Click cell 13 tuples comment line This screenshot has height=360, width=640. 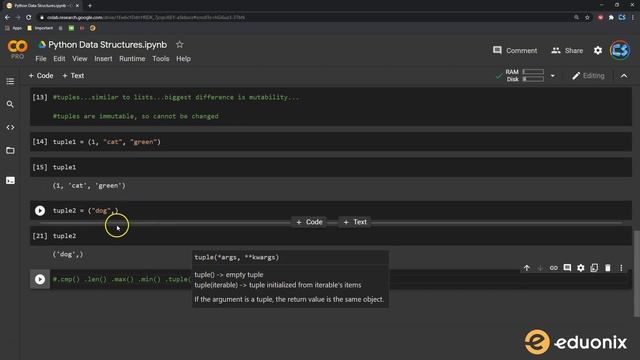pyautogui.click(x=176, y=98)
